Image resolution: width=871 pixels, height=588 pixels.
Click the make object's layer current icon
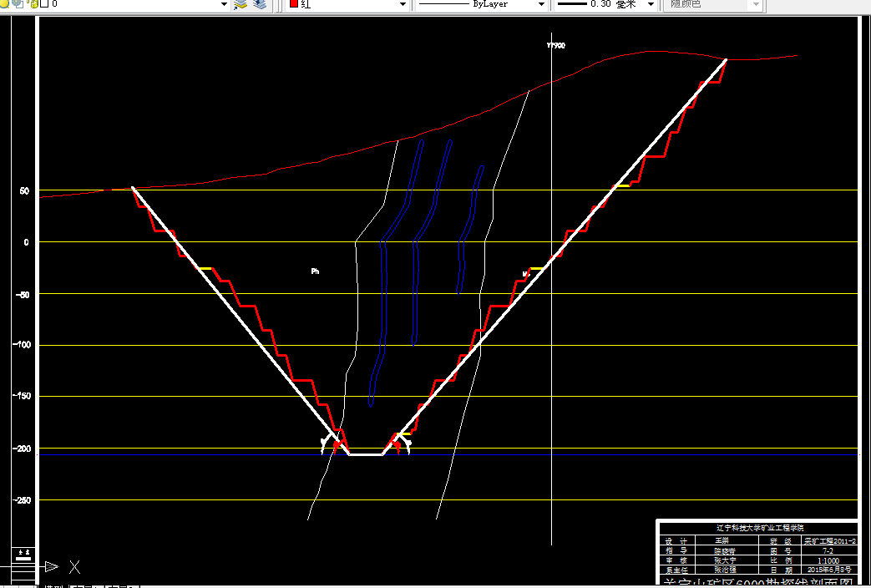240,4
